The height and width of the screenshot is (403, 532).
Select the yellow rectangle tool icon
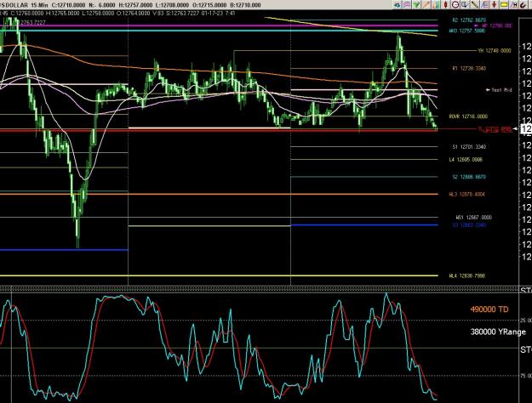[504, 5]
